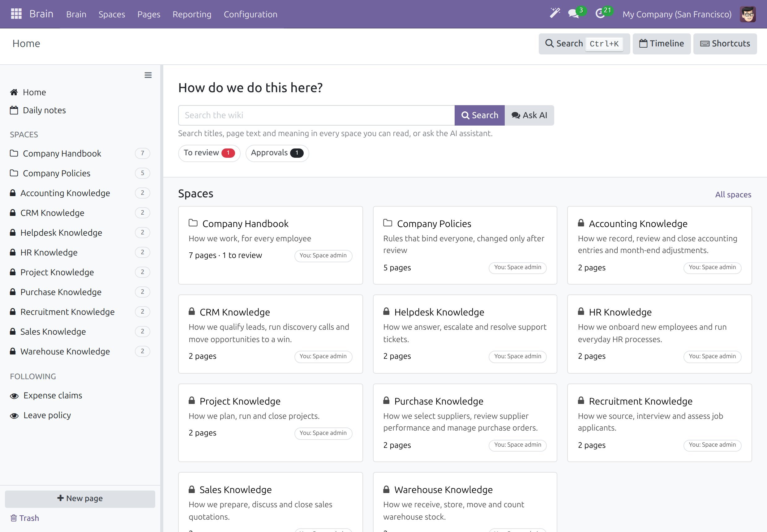767x532 pixels.
Task: Click the Search Ctrl+K button
Action: (x=584, y=44)
